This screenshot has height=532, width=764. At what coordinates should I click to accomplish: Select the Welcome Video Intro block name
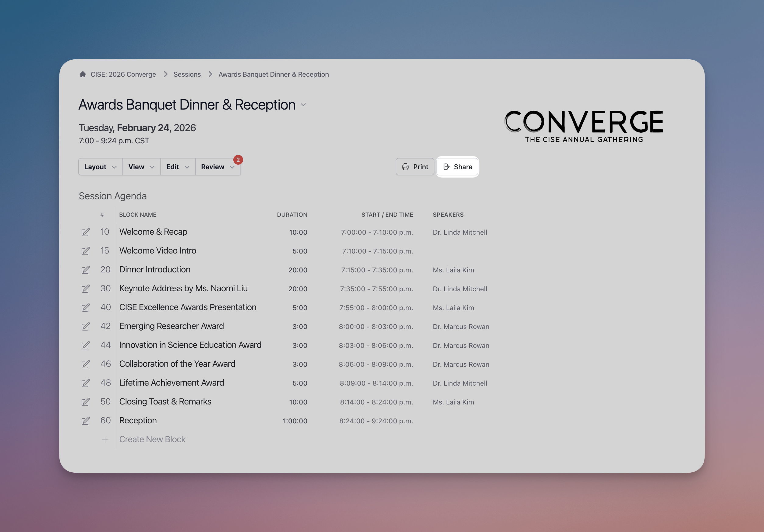point(157,251)
